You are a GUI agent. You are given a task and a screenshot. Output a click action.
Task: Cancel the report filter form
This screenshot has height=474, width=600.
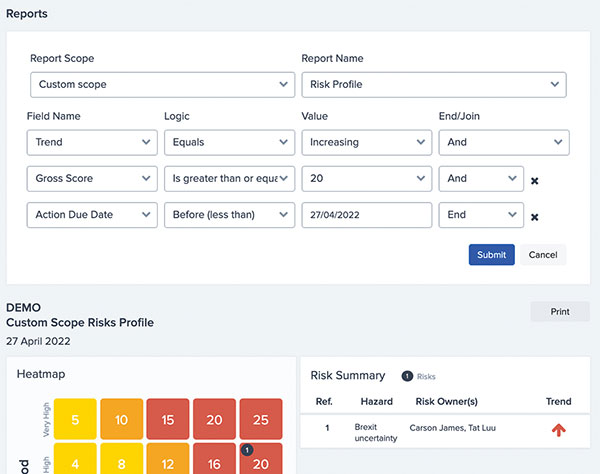pyautogui.click(x=543, y=255)
